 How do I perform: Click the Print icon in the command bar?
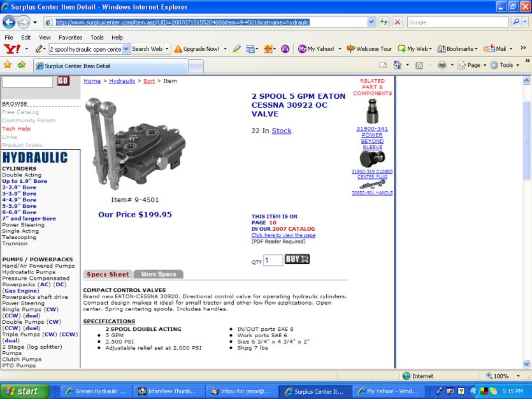442,65
